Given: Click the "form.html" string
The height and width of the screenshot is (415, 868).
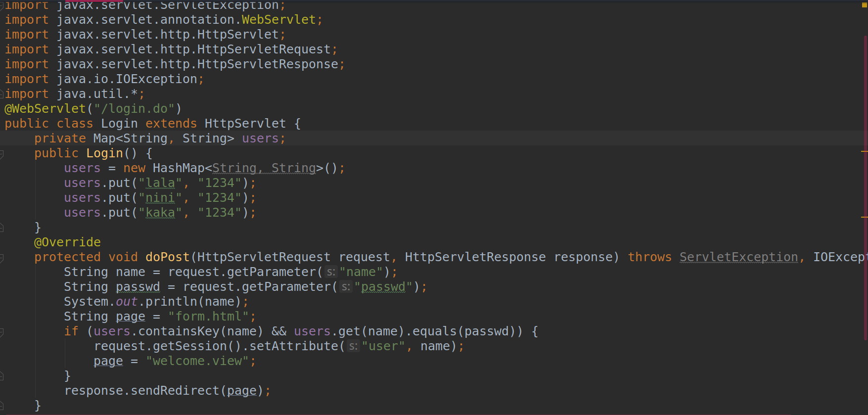Looking at the screenshot, I should click(208, 317).
